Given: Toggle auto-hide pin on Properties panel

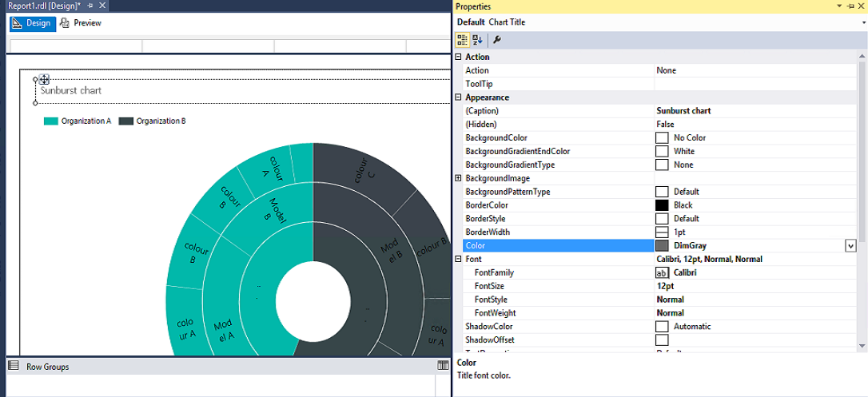Looking at the screenshot, I should pos(850,6).
